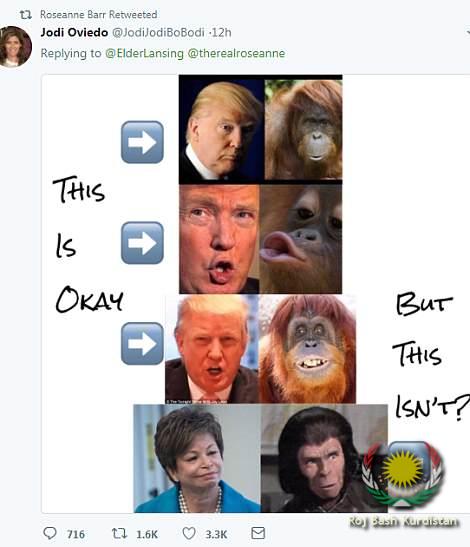Image resolution: width=470 pixels, height=547 pixels.
Task: Click the first blue arrow emoji
Action: pos(142,142)
